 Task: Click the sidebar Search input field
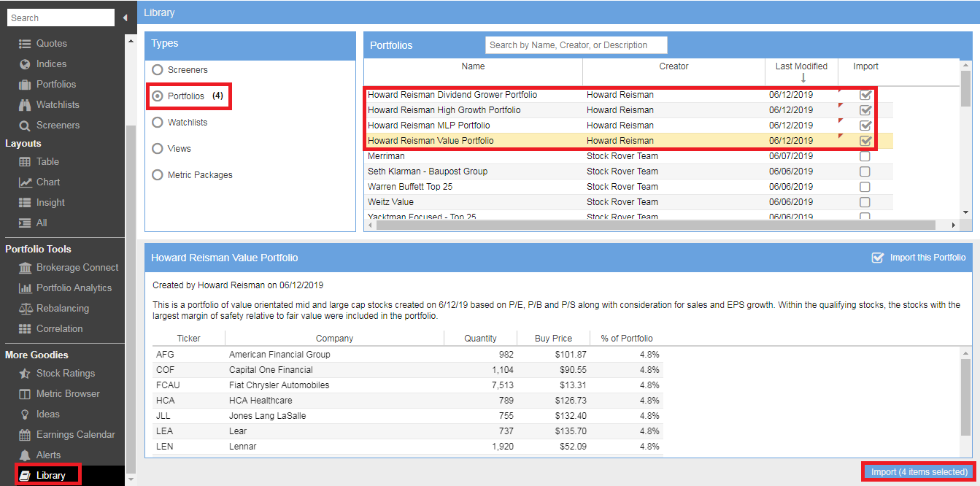point(61,18)
